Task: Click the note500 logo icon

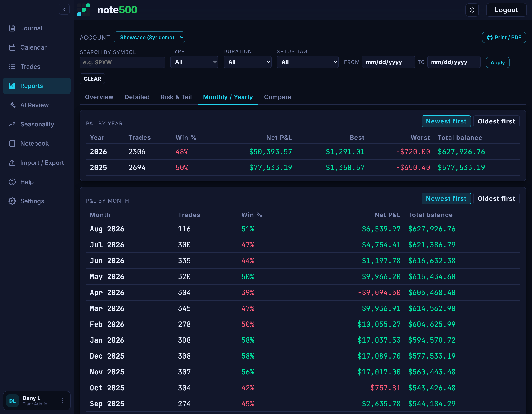Action: tap(84, 10)
